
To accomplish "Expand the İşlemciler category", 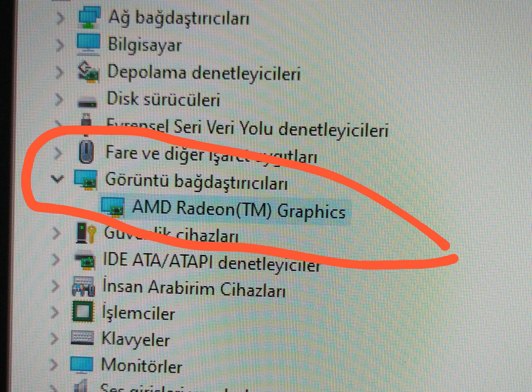I will coord(55,312).
